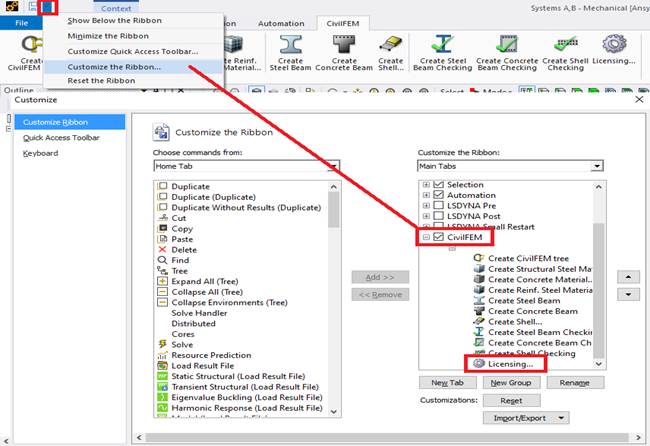650x446 pixels.
Task: Open Create Steel Beam Checking in ribbon
Action: (x=443, y=45)
